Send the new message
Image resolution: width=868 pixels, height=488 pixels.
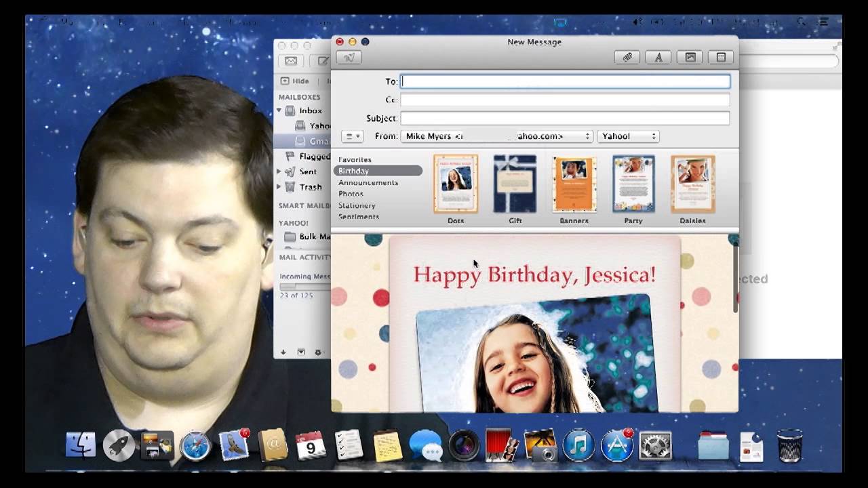(x=350, y=57)
